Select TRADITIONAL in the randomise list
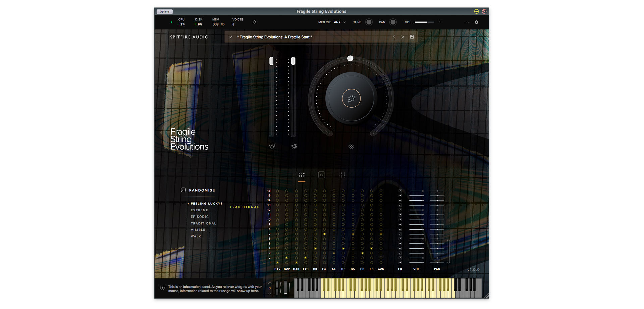Screen dimensions: 644x309 point(203,223)
